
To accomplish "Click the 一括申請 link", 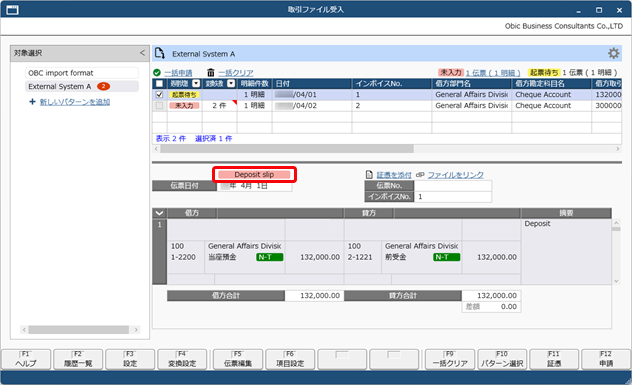I will pyautogui.click(x=178, y=73).
